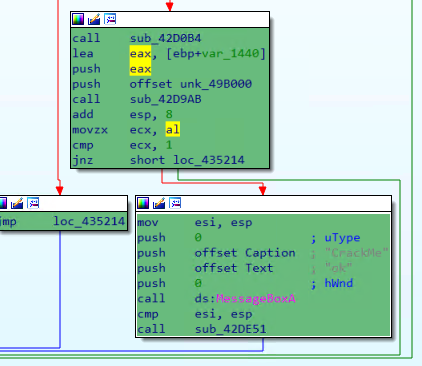Click the edit pencil icon on the jmp node
The height and width of the screenshot is (366, 422).
pyautogui.click(x=17, y=203)
